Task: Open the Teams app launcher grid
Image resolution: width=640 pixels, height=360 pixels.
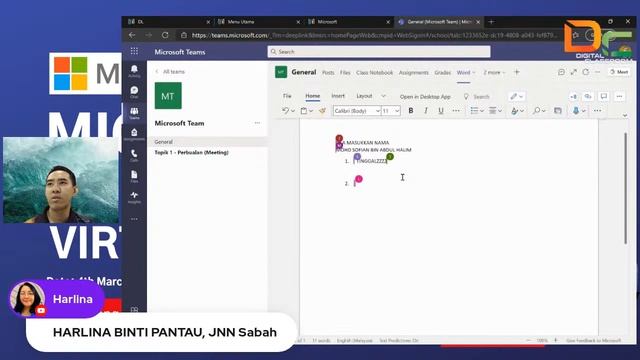Action: (x=134, y=51)
